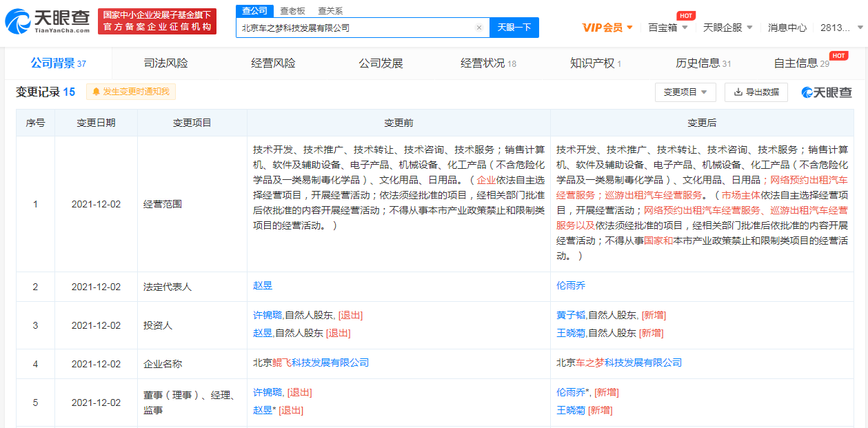
Task: Click the date in the 法定代表人 row
Action: pyautogui.click(x=96, y=287)
